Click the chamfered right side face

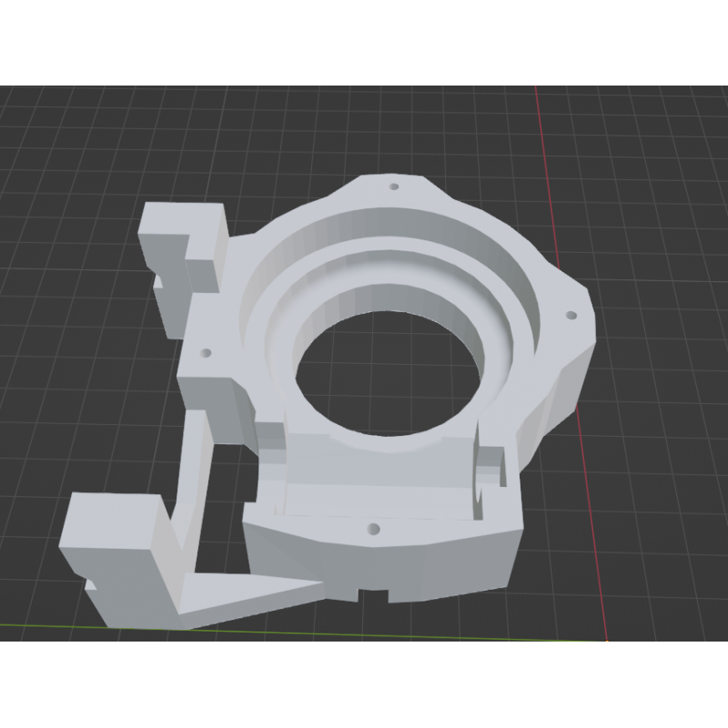pyautogui.click(x=564, y=382)
